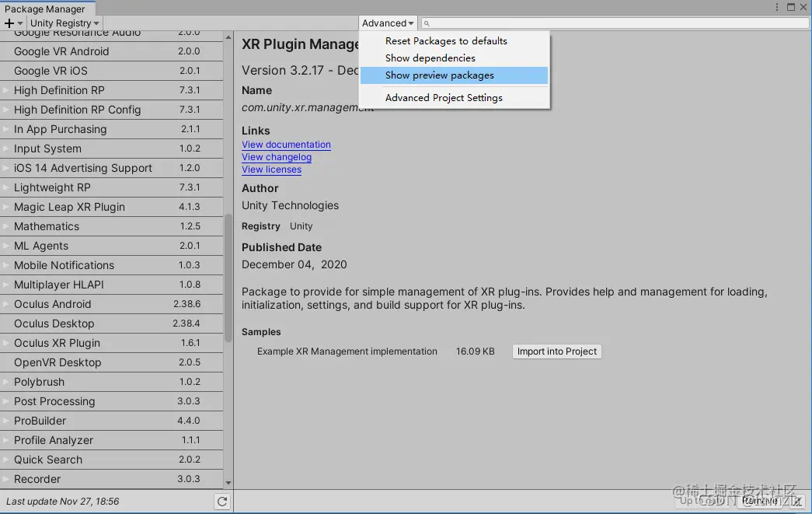Expand Lightweight RP package versions
Viewport: 812px width, 514px height.
(5, 187)
